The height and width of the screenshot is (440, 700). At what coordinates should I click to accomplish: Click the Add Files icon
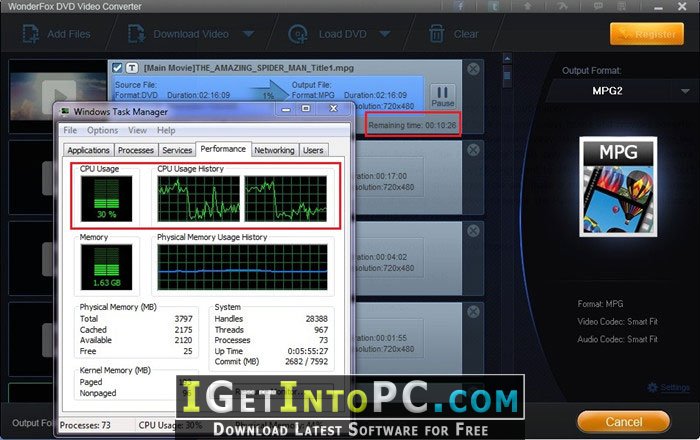pos(30,34)
